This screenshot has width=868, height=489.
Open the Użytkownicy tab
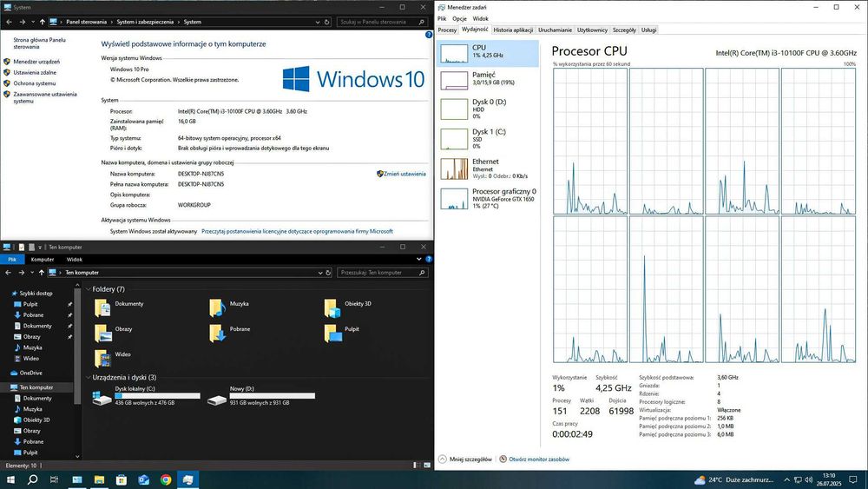[x=592, y=30]
